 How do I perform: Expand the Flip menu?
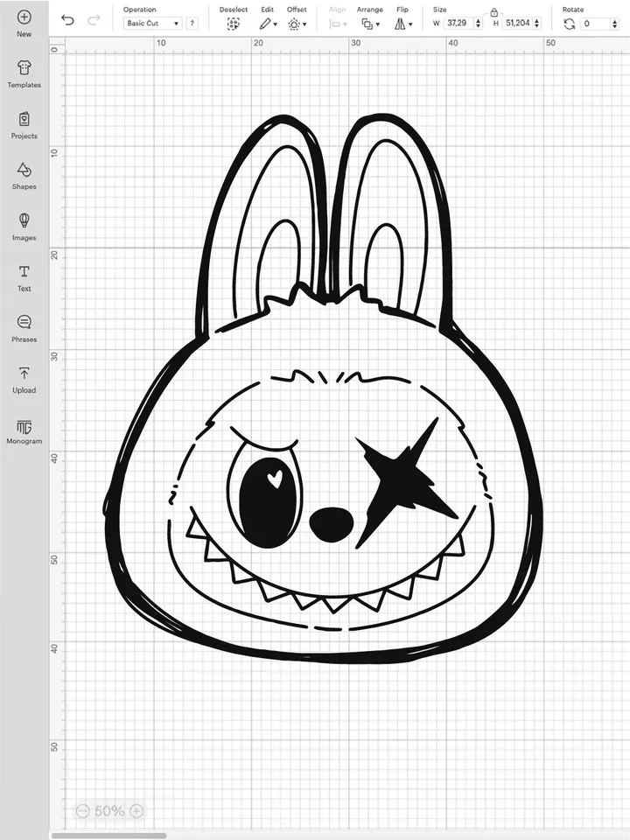click(x=402, y=24)
